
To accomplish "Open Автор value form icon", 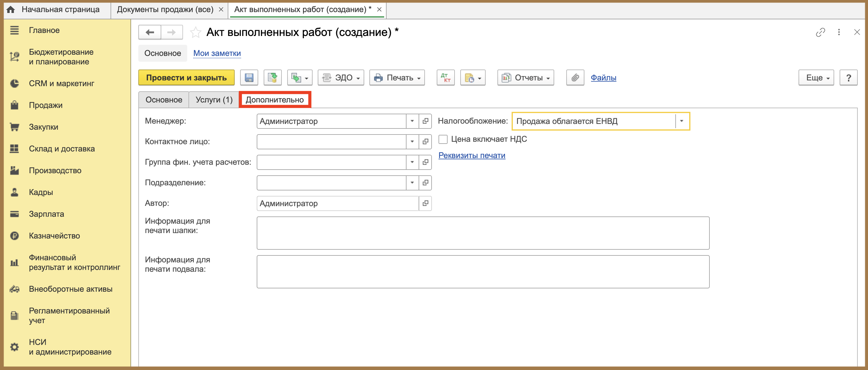I will (x=425, y=203).
